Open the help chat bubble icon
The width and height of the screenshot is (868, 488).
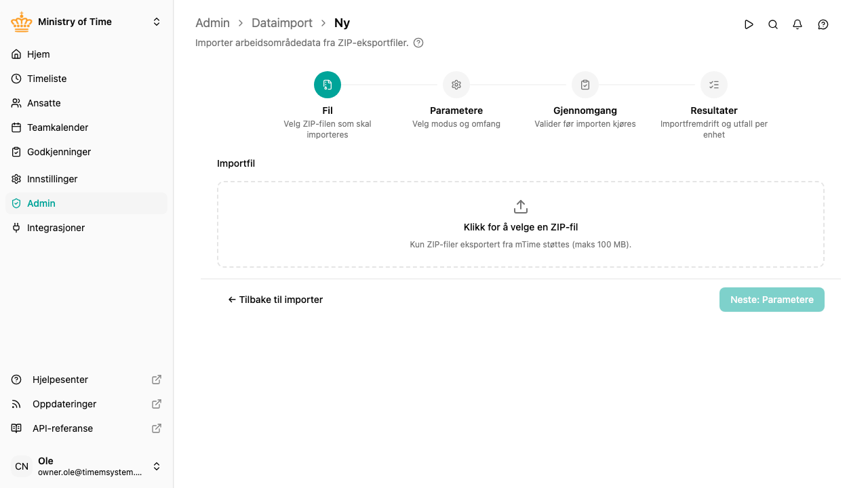point(823,24)
